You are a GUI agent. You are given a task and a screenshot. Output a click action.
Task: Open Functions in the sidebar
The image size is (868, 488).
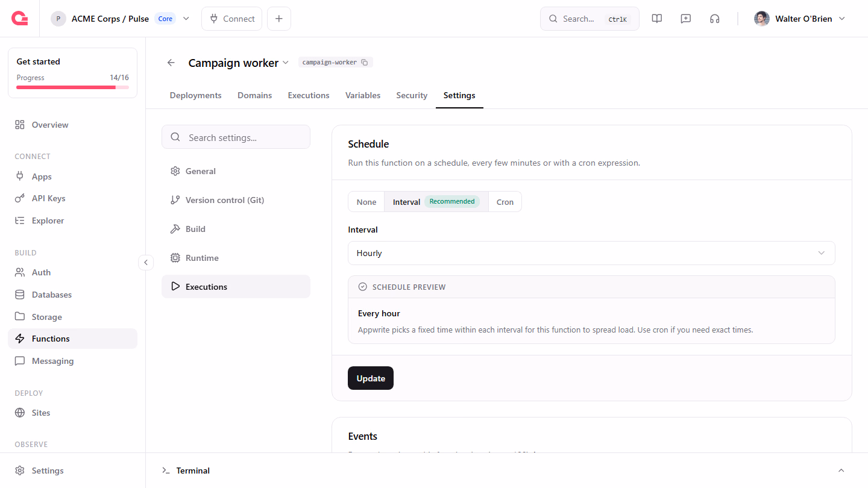tap(72, 339)
